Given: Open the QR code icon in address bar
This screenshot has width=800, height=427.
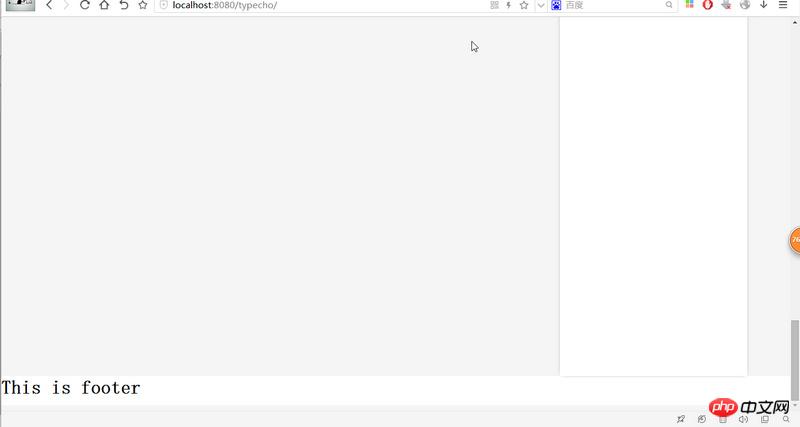Looking at the screenshot, I should tap(494, 5).
